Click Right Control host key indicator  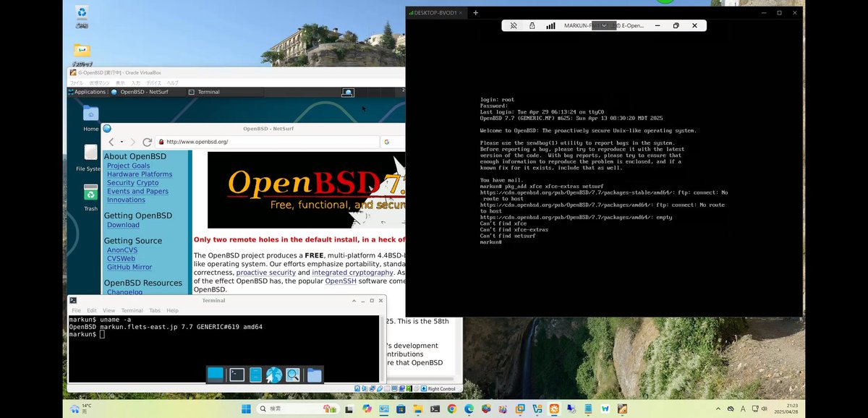tap(441, 388)
